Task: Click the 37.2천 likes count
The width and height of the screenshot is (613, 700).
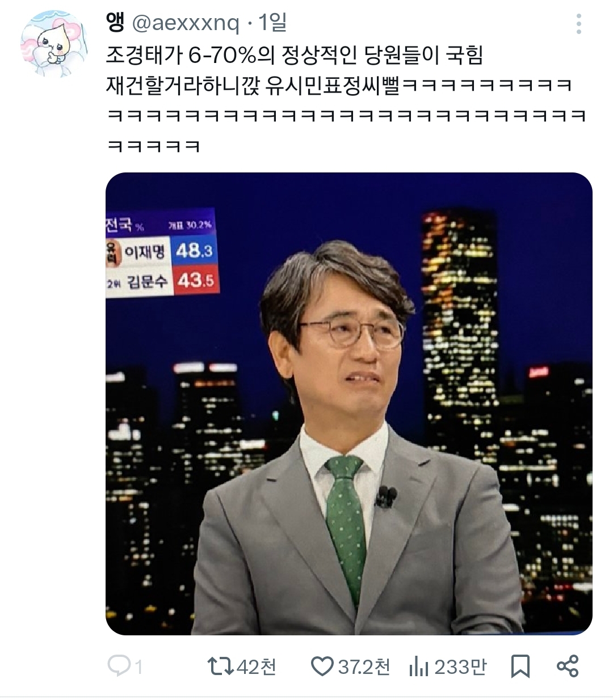Action: (x=364, y=667)
